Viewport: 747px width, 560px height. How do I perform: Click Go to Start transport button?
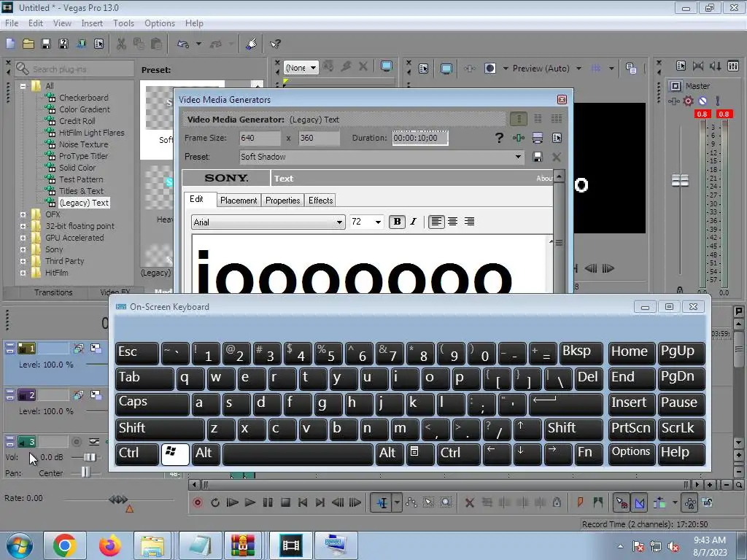[303, 502]
